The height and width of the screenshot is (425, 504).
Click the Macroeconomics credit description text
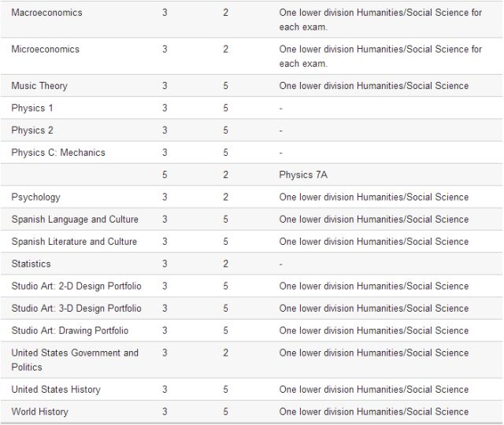(x=380, y=20)
